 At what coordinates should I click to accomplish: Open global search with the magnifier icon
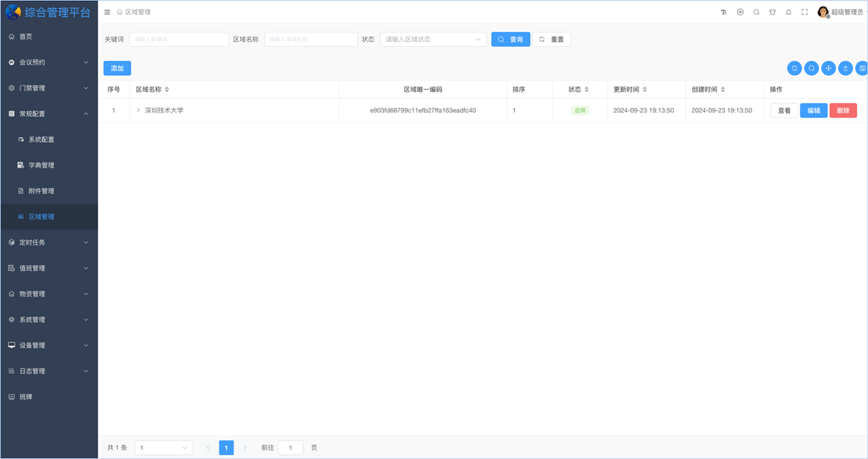[x=756, y=12]
